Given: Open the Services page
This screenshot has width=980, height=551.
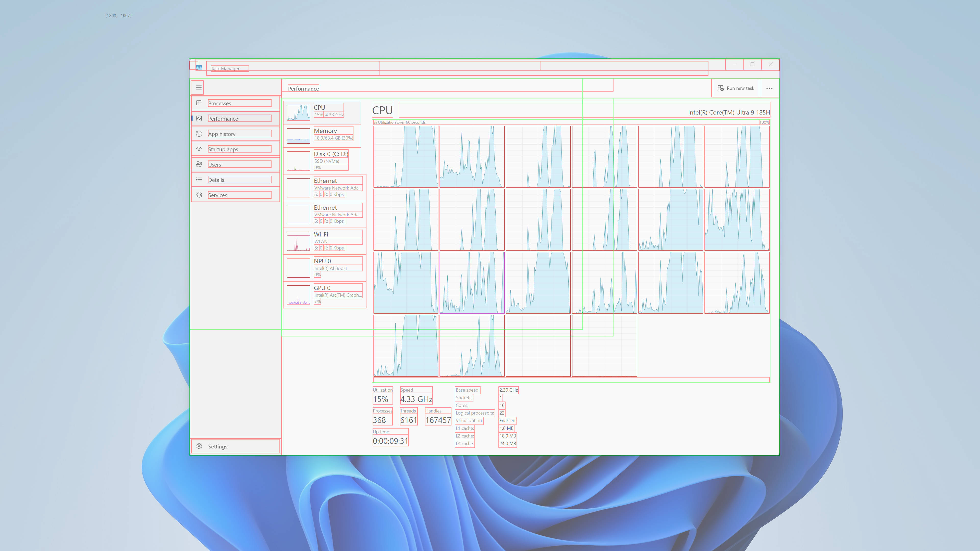Looking at the screenshot, I should pos(236,195).
